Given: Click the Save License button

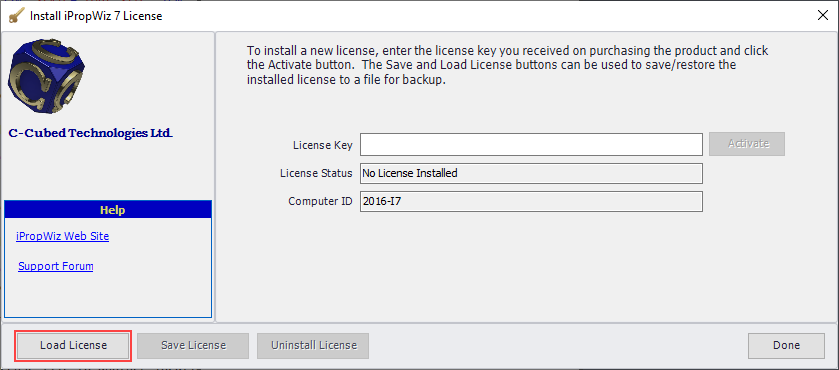Looking at the screenshot, I should coord(193,345).
